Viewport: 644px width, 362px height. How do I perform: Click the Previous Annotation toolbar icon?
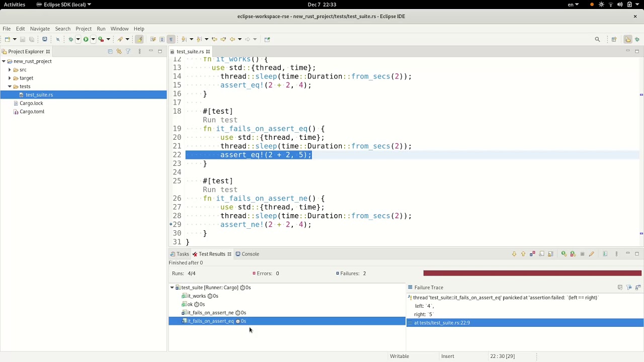pyautogui.click(x=199, y=39)
